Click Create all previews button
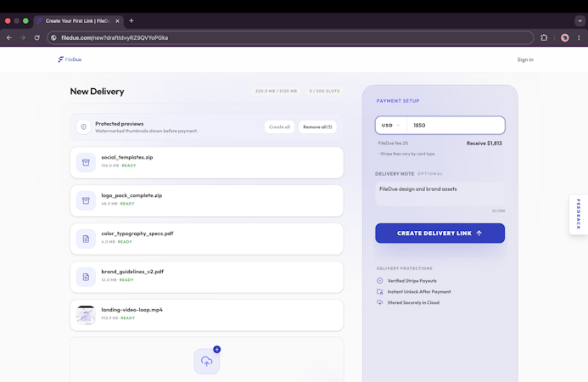Viewport: 588px width, 382px height. click(x=279, y=126)
